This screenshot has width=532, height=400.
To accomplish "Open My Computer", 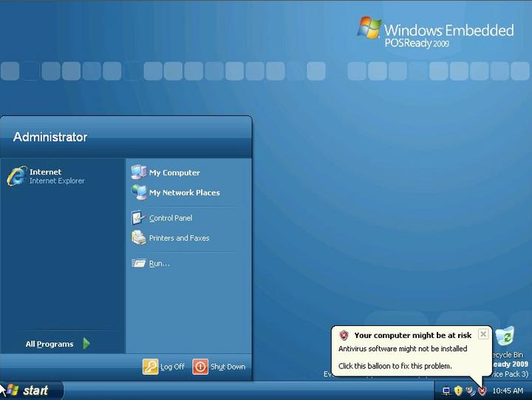I will coord(174,173).
